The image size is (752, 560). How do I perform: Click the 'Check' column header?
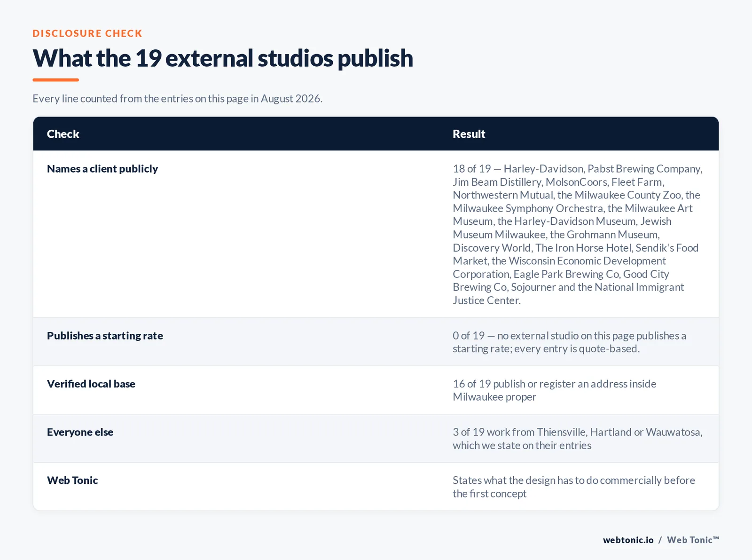point(63,134)
